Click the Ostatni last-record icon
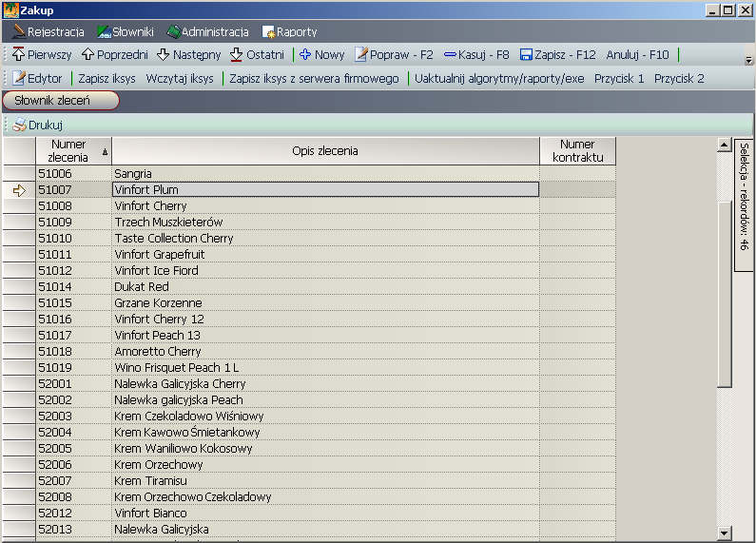 (x=236, y=54)
